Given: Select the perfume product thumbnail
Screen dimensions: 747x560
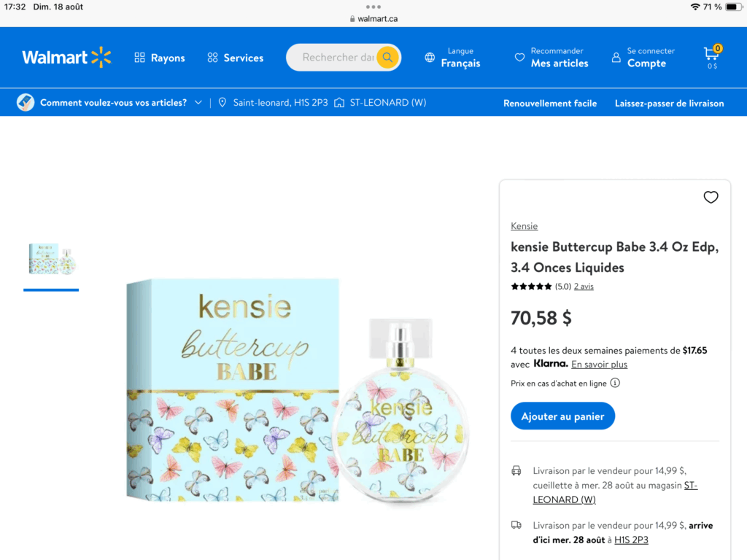Looking at the screenshot, I should pyautogui.click(x=52, y=259).
